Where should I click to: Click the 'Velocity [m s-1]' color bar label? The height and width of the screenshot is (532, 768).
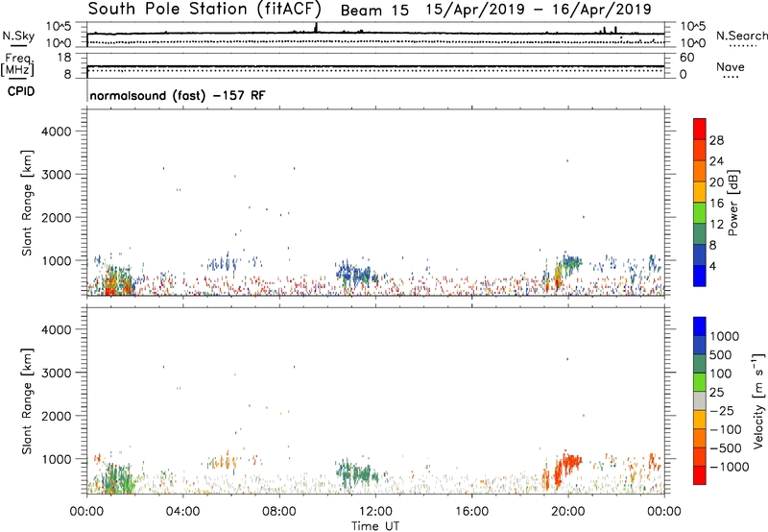pyautogui.click(x=758, y=400)
